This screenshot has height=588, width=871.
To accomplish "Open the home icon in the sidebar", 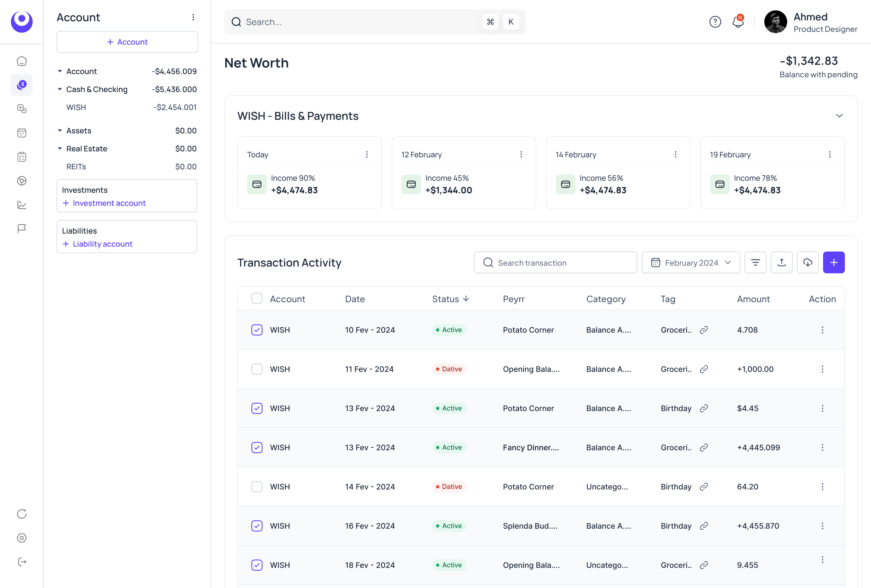I will [22, 61].
